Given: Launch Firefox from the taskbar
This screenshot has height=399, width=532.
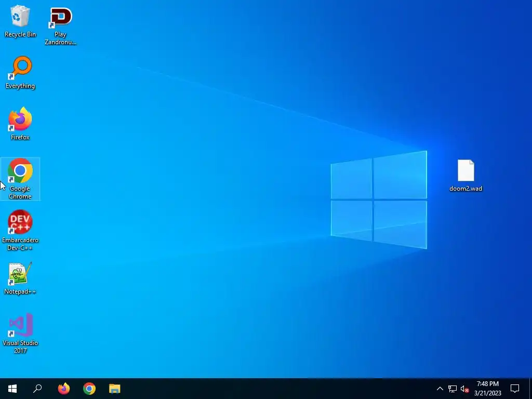Looking at the screenshot, I should pyautogui.click(x=64, y=389).
